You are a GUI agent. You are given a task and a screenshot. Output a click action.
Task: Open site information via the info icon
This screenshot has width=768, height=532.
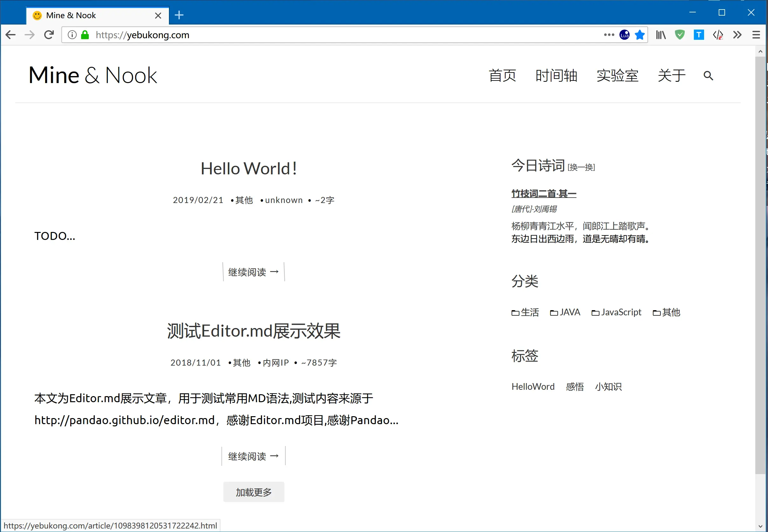pyautogui.click(x=72, y=35)
